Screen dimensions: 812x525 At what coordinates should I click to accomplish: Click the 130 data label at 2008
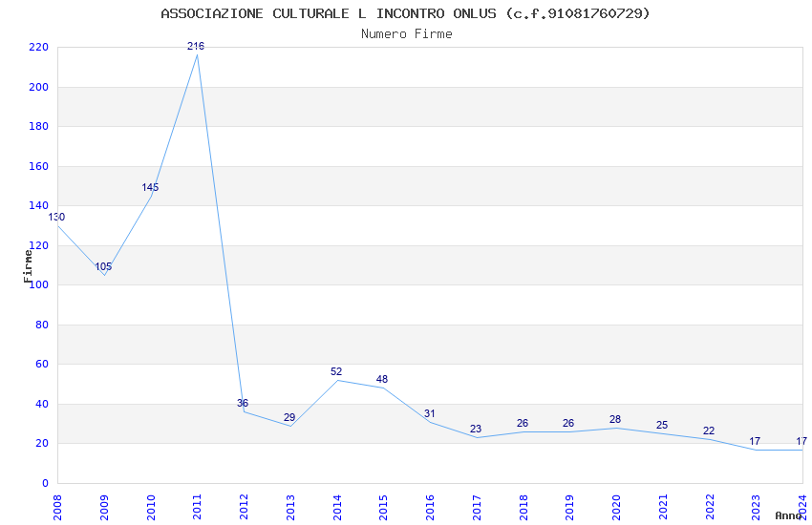click(x=56, y=218)
